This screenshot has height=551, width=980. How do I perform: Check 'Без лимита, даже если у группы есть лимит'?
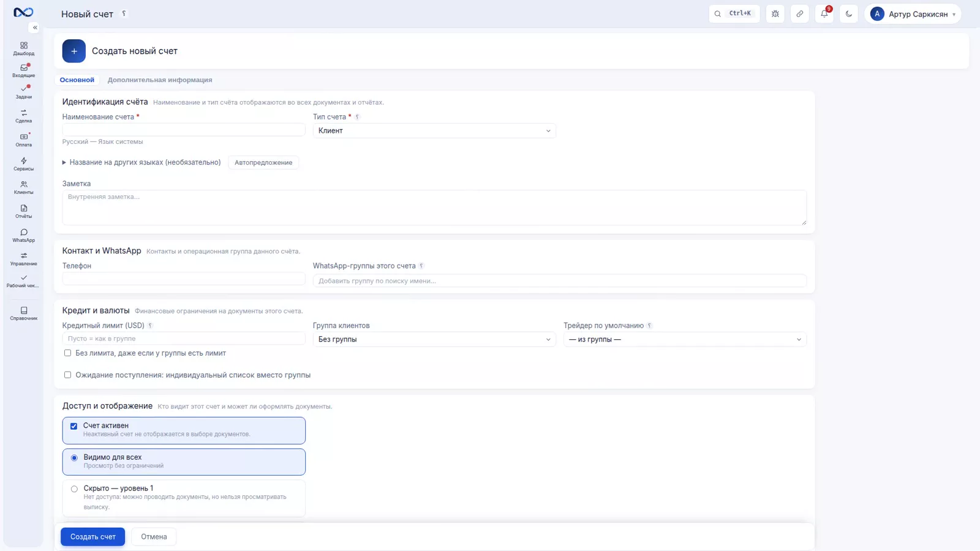pos(67,353)
